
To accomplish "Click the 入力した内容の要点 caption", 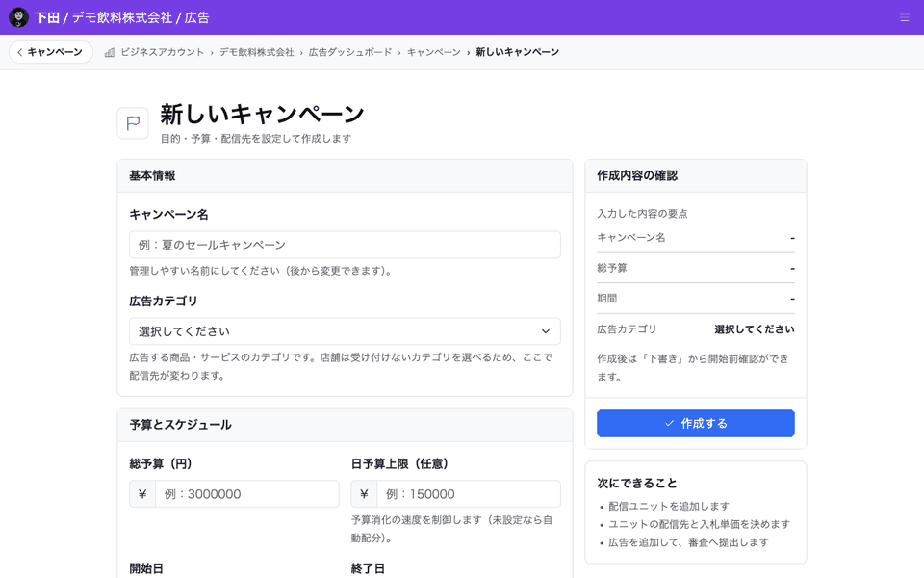I will [x=642, y=214].
